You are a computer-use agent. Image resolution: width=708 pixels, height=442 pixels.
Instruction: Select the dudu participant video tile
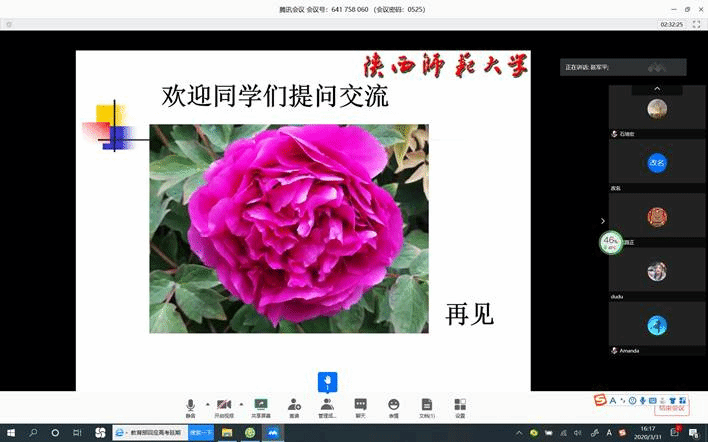pyautogui.click(x=657, y=271)
